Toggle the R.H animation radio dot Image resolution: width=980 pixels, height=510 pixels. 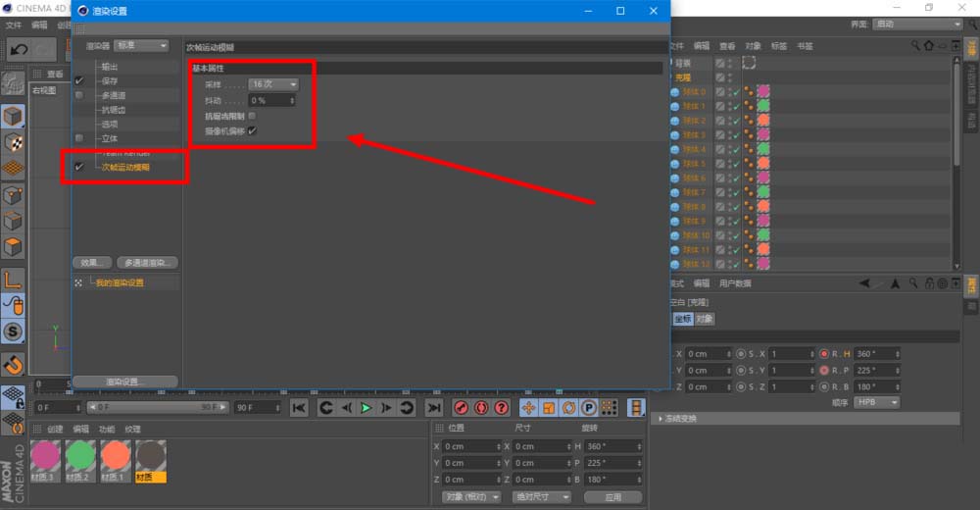click(824, 354)
